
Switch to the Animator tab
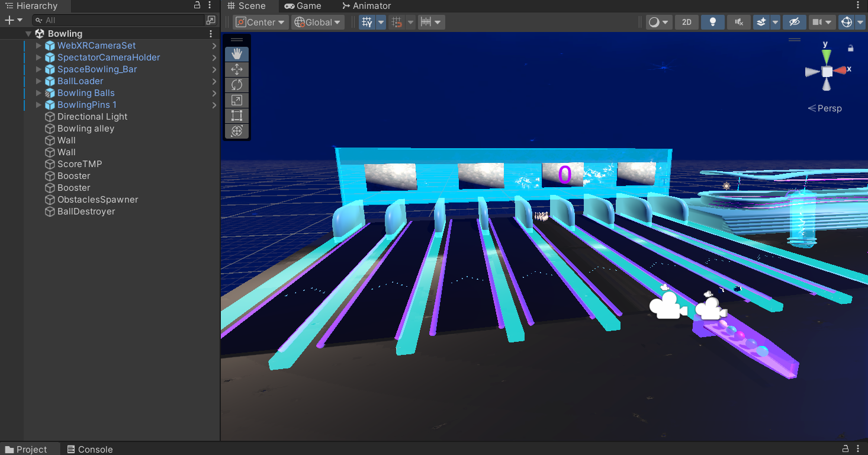367,6
